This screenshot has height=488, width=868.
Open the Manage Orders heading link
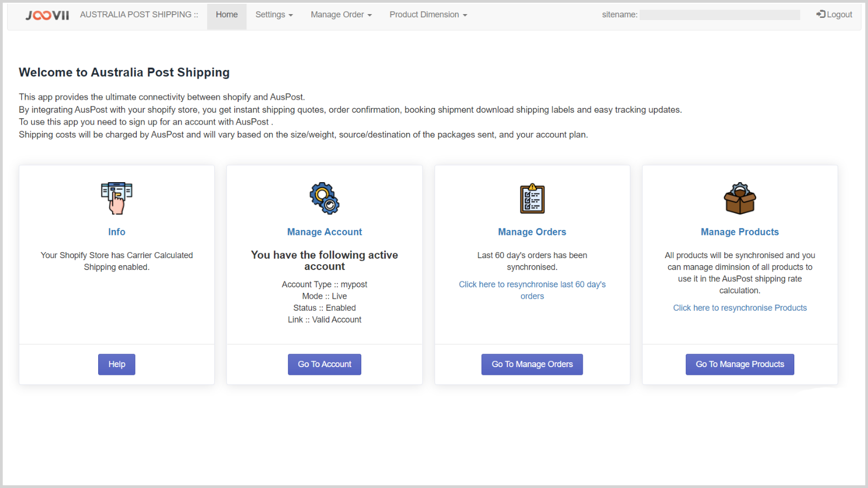coord(532,232)
